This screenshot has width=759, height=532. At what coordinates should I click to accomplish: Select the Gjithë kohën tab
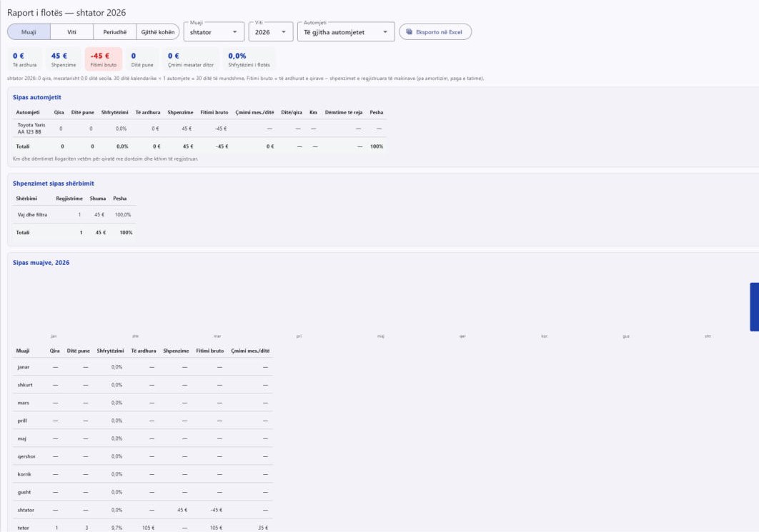click(x=158, y=32)
